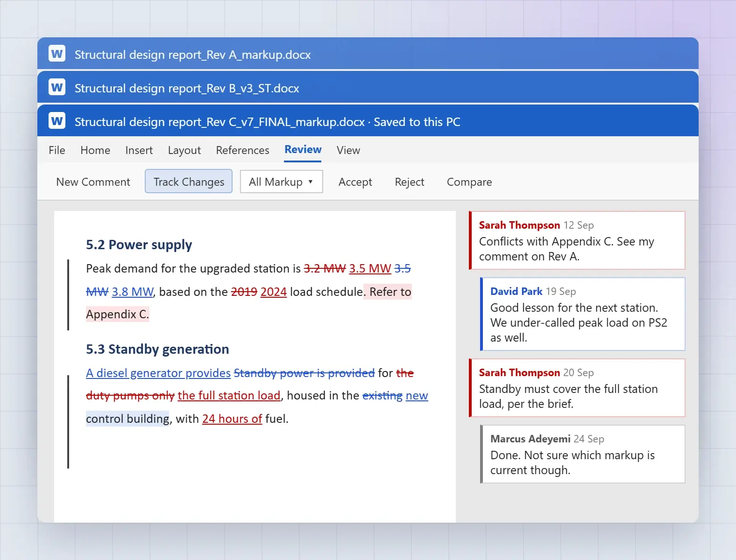Open the View tab
Viewport: 736px width, 560px height.
pos(348,150)
